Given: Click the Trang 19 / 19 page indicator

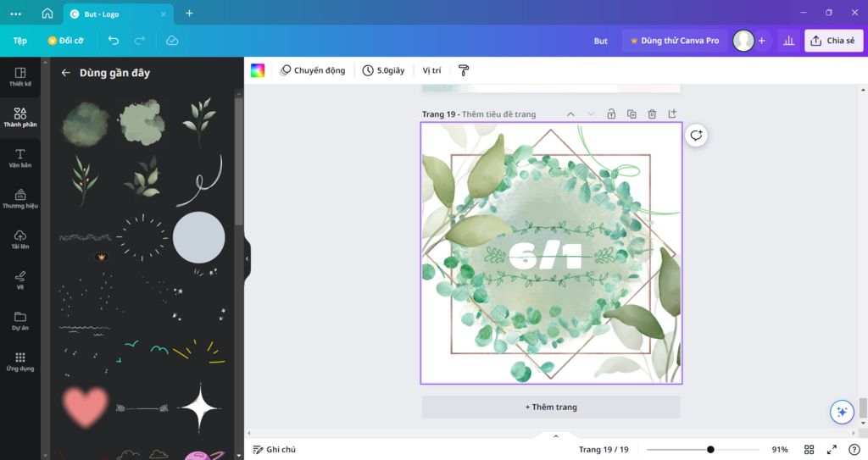Looking at the screenshot, I should [x=604, y=450].
